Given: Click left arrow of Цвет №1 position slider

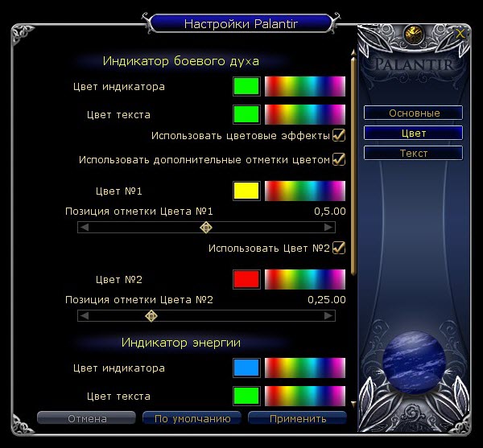Looking at the screenshot, I should pyautogui.click(x=83, y=228).
